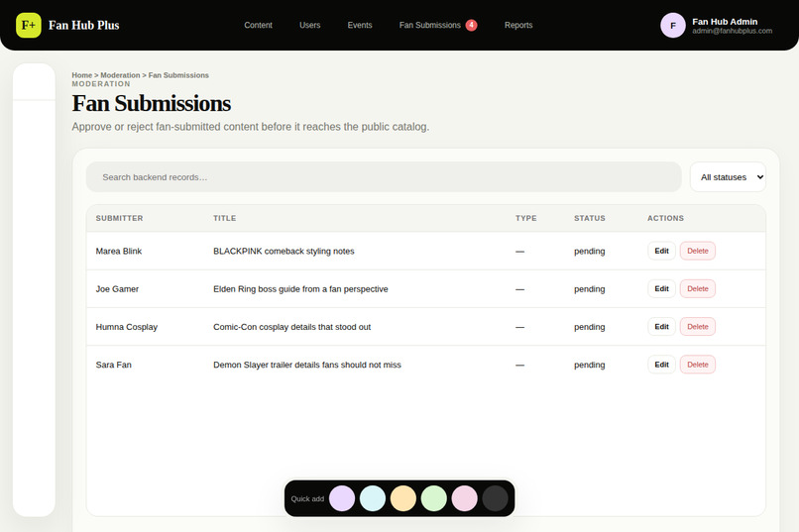799x532 pixels.
Task: Click the Fan Submissions breadcrumb
Action: click(178, 75)
